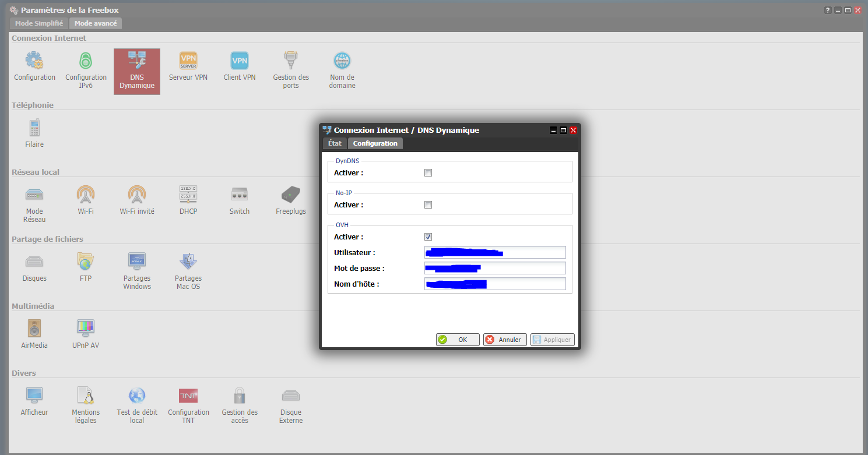Open the Switch settings icon

[240, 200]
